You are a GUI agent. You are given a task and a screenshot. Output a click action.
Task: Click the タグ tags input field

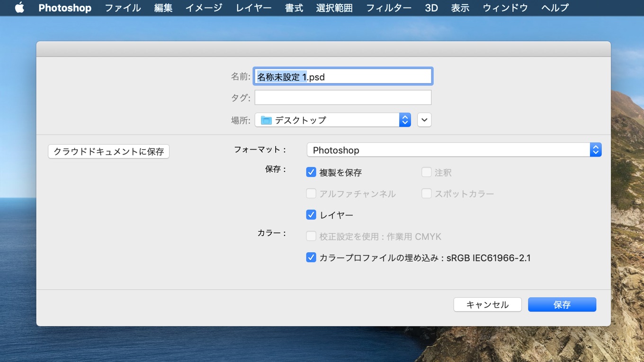point(343,97)
